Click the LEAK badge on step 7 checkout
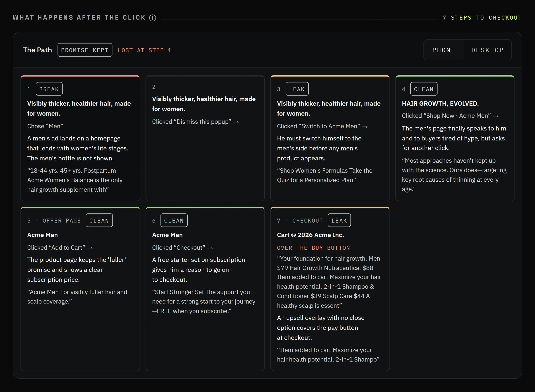Viewport: 535px width, 392px height. [x=339, y=220]
